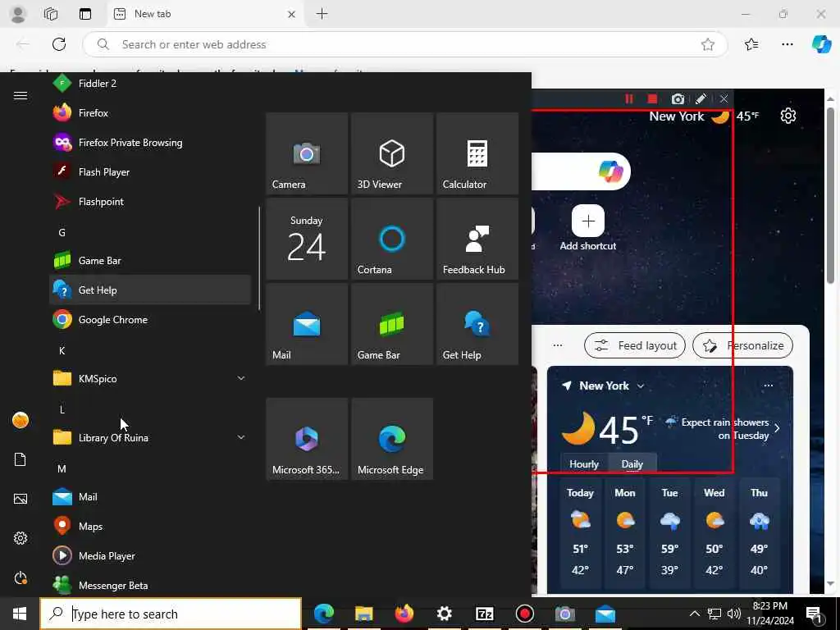Click the Personalize button

(x=742, y=345)
